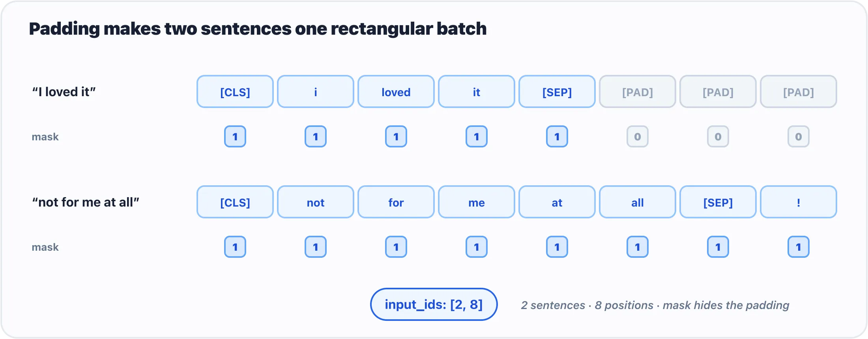Click the 'not' token box
Screen dimensions: 868x339
click(316, 202)
